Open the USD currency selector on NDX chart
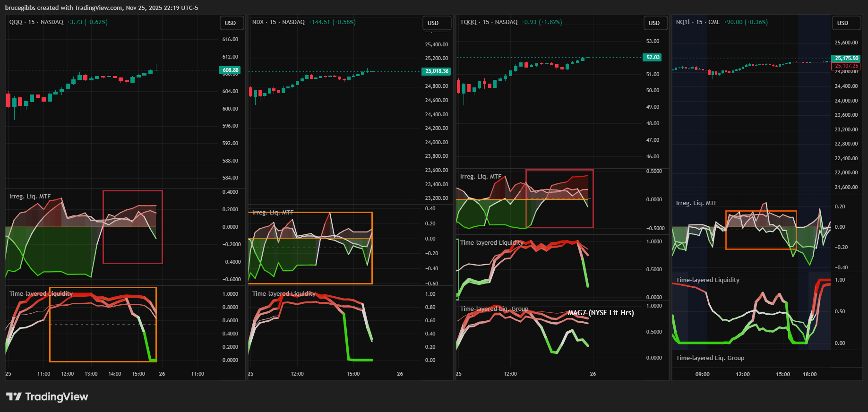 point(433,23)
